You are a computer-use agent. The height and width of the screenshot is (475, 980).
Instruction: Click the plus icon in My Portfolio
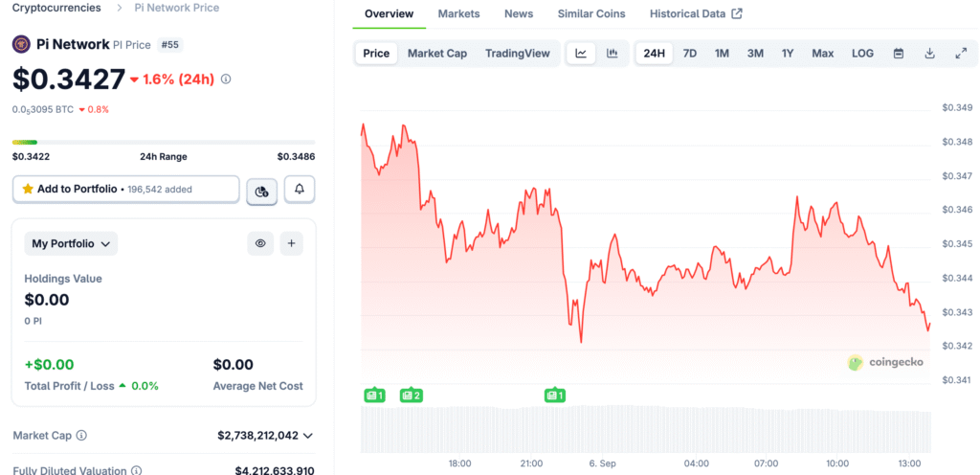(291, 243)
